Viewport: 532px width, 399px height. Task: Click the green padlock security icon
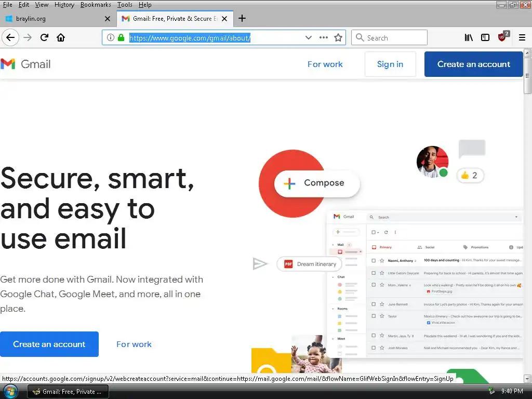tap(121, 37)
